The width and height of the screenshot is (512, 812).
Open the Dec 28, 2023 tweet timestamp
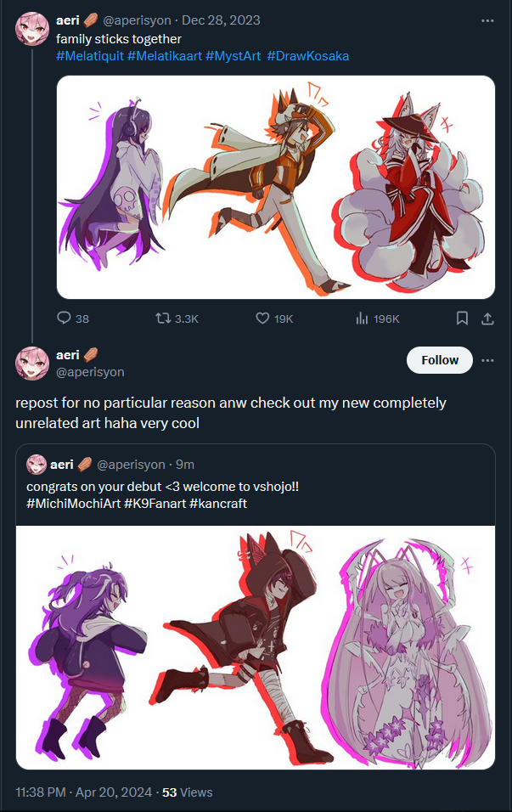(221, 20)
